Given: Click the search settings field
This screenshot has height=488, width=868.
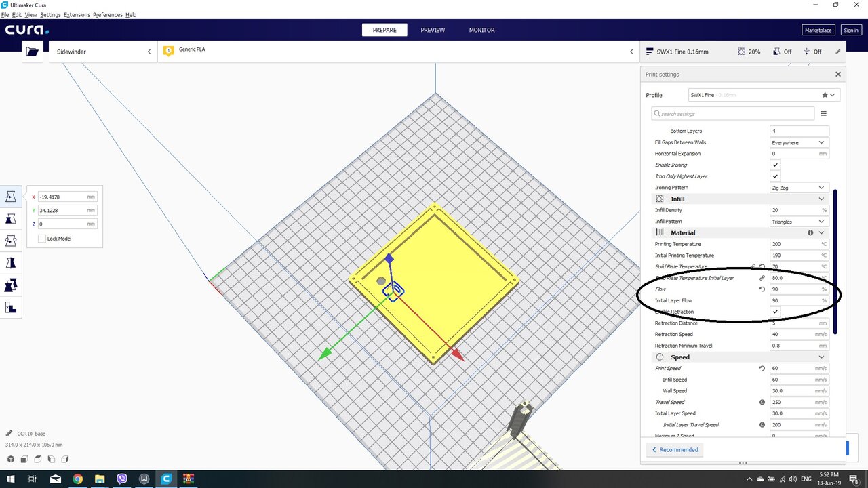Looking at the screenshot, I should (733, 114).
